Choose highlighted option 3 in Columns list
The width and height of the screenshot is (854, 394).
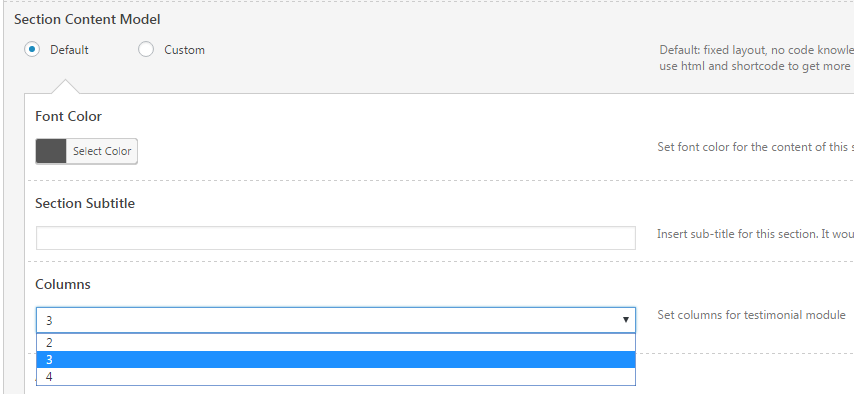point(336,360)
